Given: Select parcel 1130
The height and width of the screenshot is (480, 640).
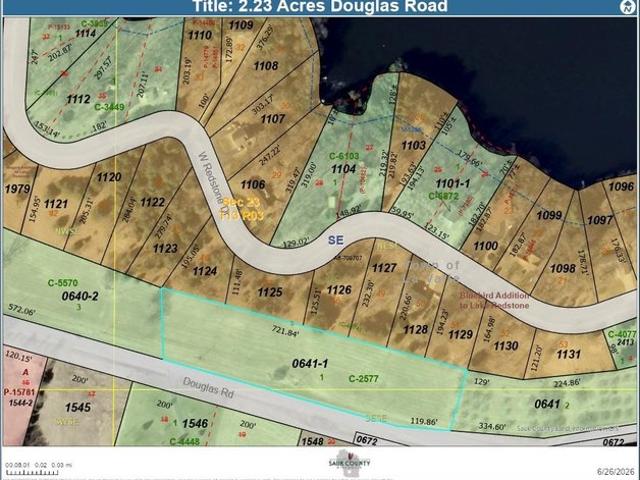Looking at the screenshot, I should tap(506, 346).
